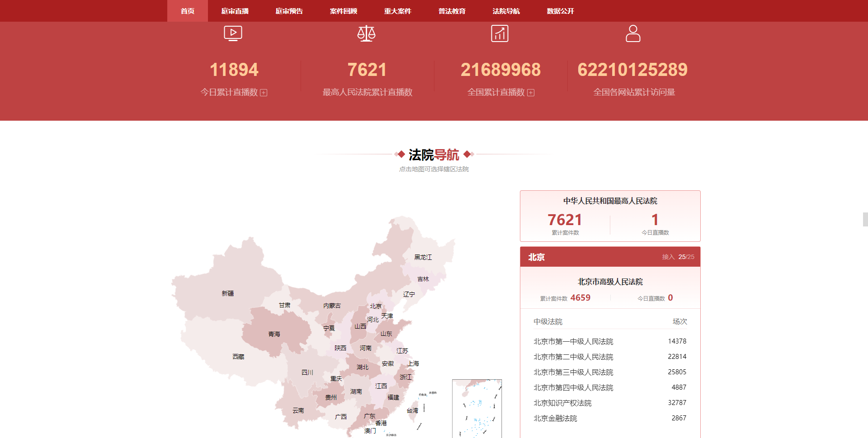Click the page scrollbar handle on right edge
This screenshot has width=868, height=438.
click(x=865, y=219)
